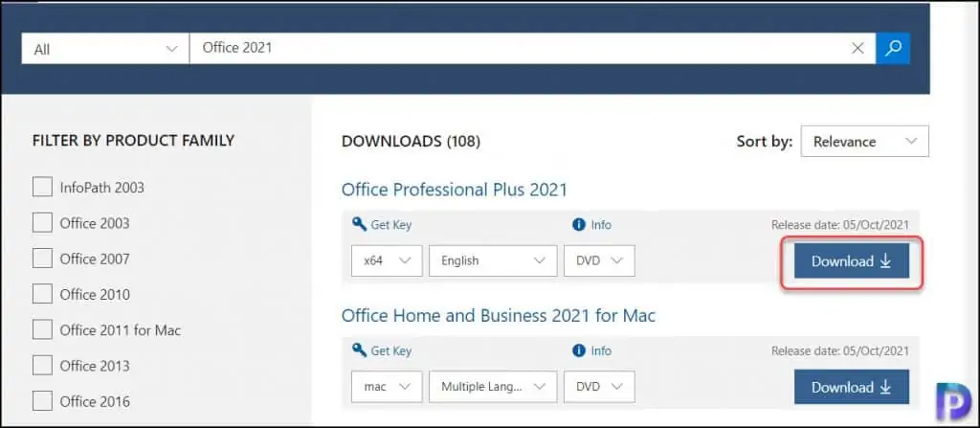Click the Office Professional Plus release date text
980x428 pixels.
coord(840,225)
